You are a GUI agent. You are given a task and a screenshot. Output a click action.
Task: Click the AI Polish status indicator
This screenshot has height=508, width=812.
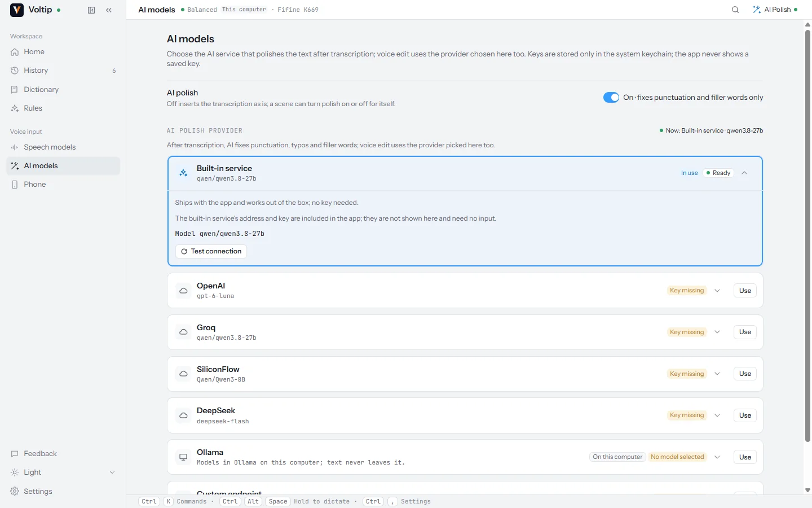pyautogui.click(x=775, y=10)
